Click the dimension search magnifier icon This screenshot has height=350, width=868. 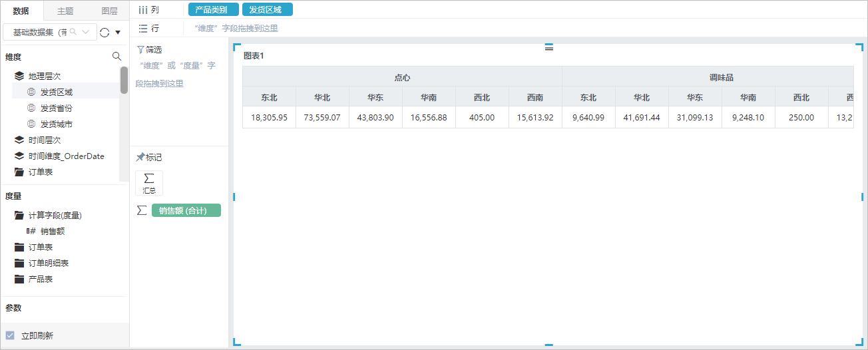pos(116,57)
